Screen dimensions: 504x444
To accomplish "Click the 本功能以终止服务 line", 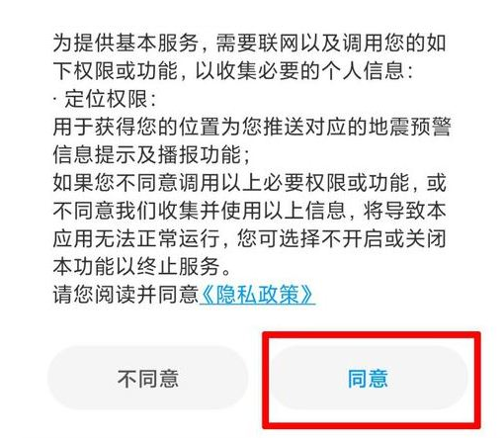I will pyautogui.click(x=141, y=266).
